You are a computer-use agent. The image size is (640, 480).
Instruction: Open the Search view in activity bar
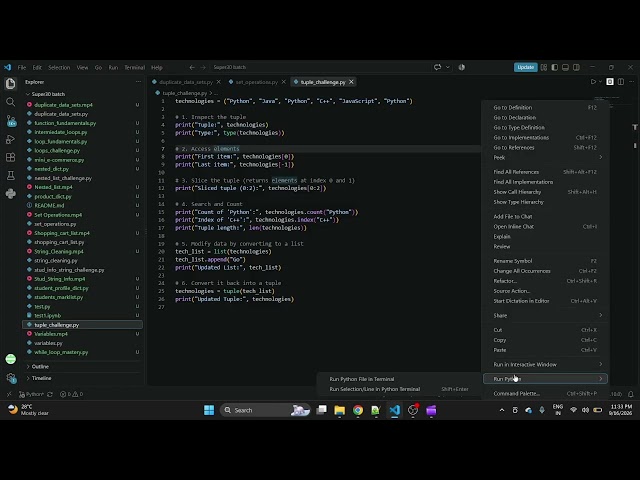pos(11,102)
